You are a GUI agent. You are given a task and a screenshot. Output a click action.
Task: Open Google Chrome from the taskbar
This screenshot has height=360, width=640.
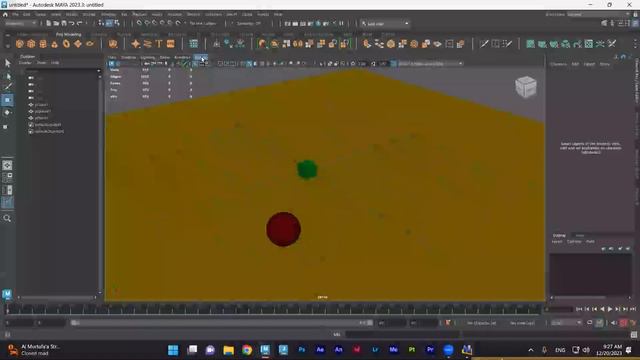pos(247,350)
